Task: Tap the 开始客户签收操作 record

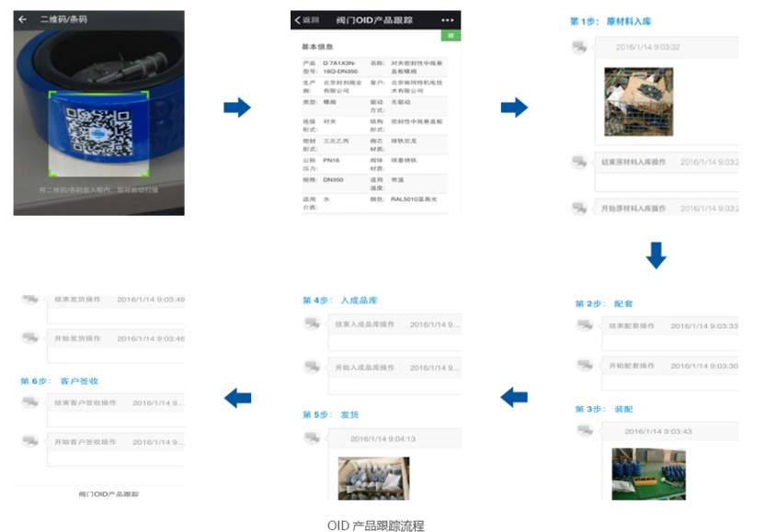Action: pyautogui.click(x=116, y=449)
